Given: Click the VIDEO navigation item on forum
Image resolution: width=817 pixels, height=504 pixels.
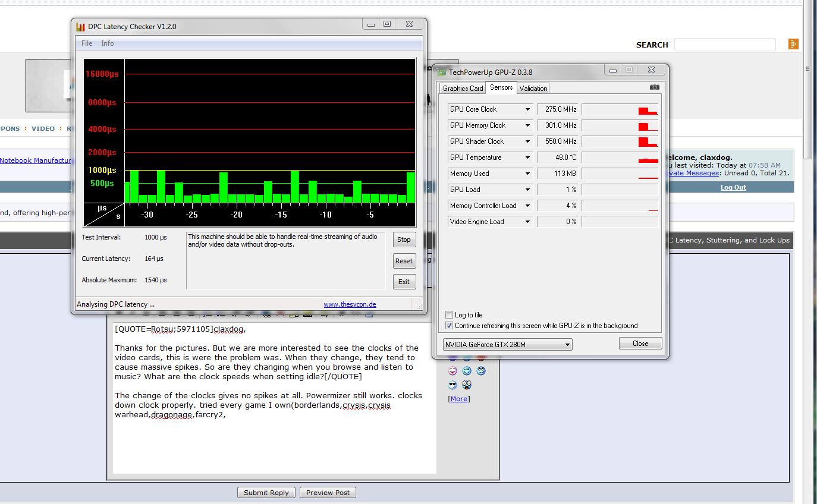Looking at the screenshot, I should [x=43, y=128].
